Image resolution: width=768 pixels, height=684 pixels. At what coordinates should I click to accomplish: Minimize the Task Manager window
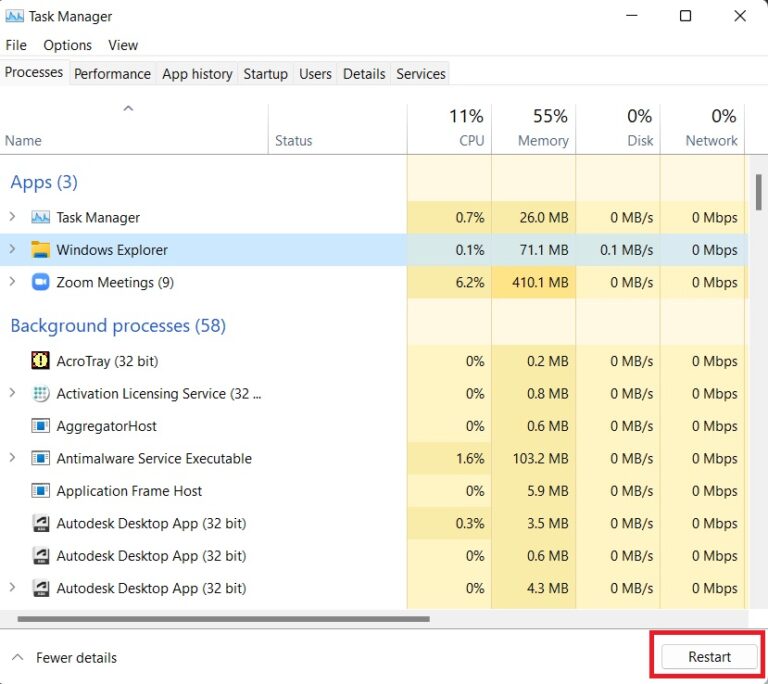(x=632, y=16)
